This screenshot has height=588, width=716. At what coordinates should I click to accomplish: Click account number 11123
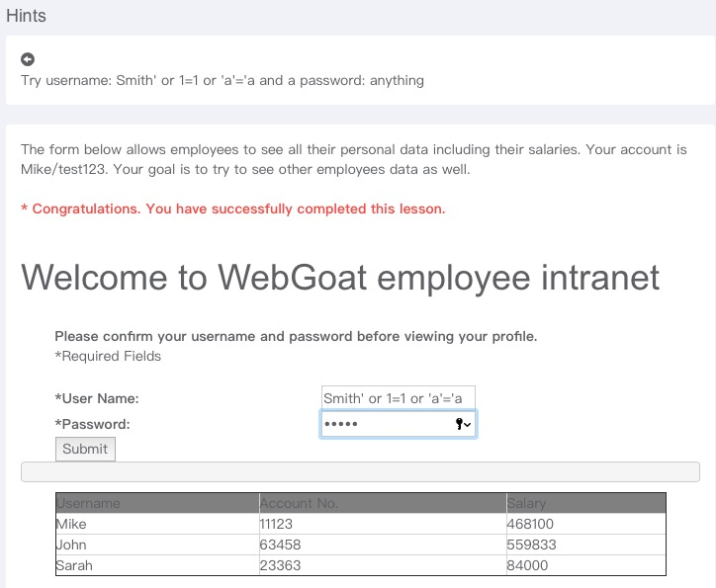[x=383, y=524]
